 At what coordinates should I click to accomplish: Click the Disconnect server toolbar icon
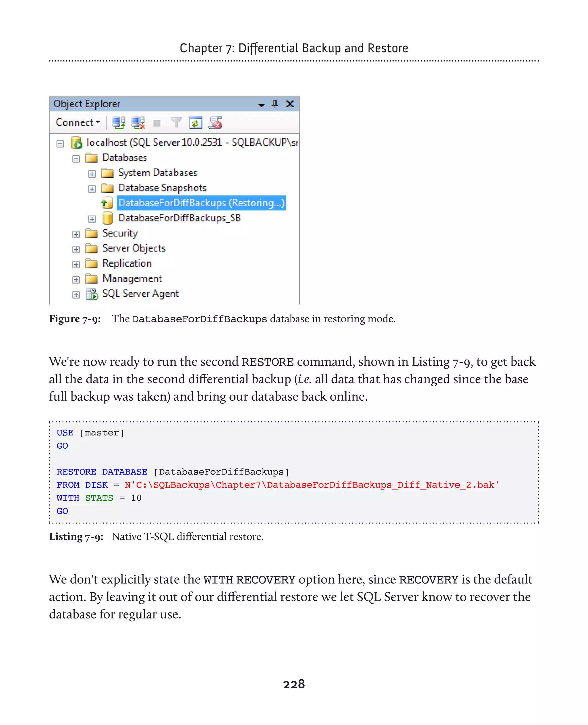[x=138, y=123]
